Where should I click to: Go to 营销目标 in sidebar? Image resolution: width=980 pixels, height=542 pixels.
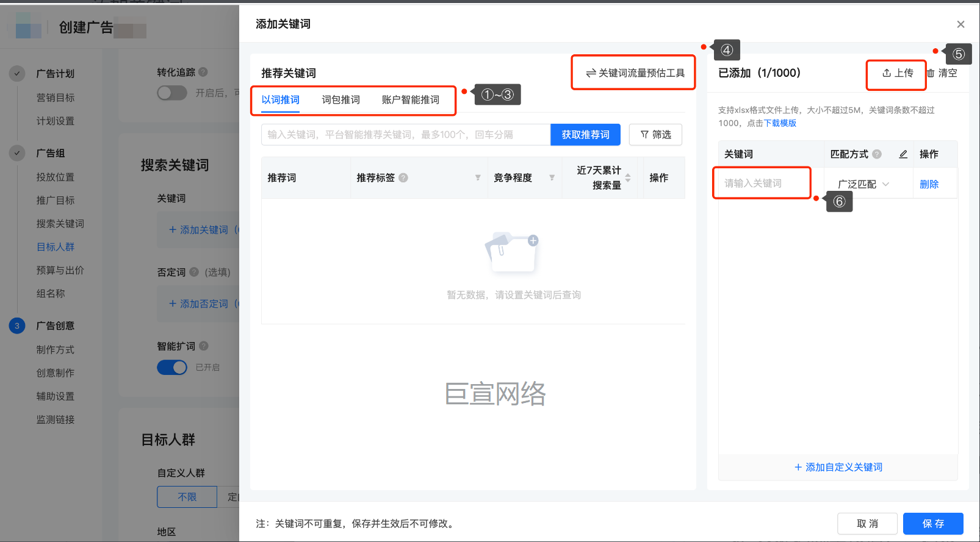click(56, 98)
